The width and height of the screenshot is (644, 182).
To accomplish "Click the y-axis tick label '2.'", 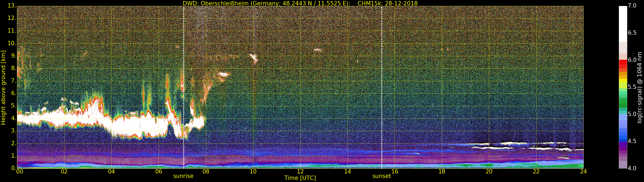I will point(14,143).
